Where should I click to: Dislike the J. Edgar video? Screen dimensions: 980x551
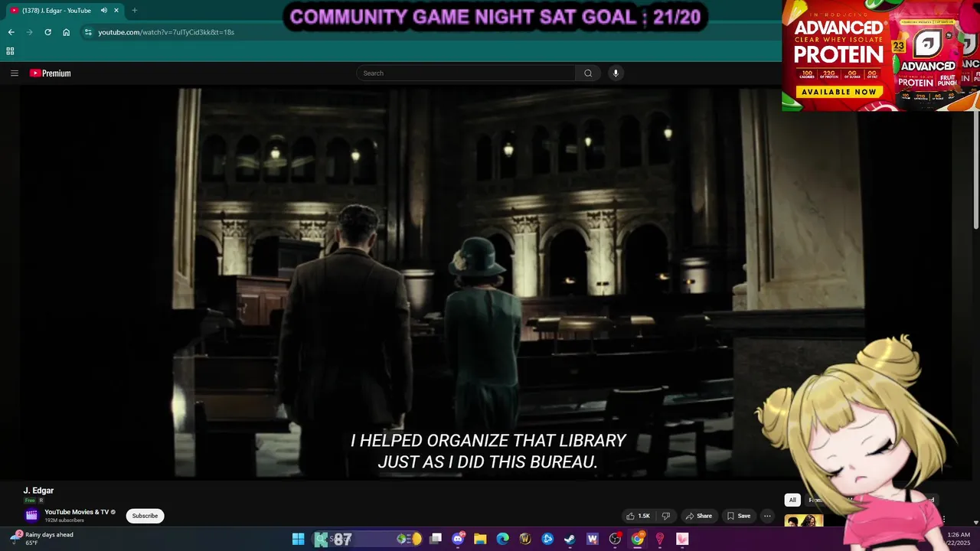(666, 516)
